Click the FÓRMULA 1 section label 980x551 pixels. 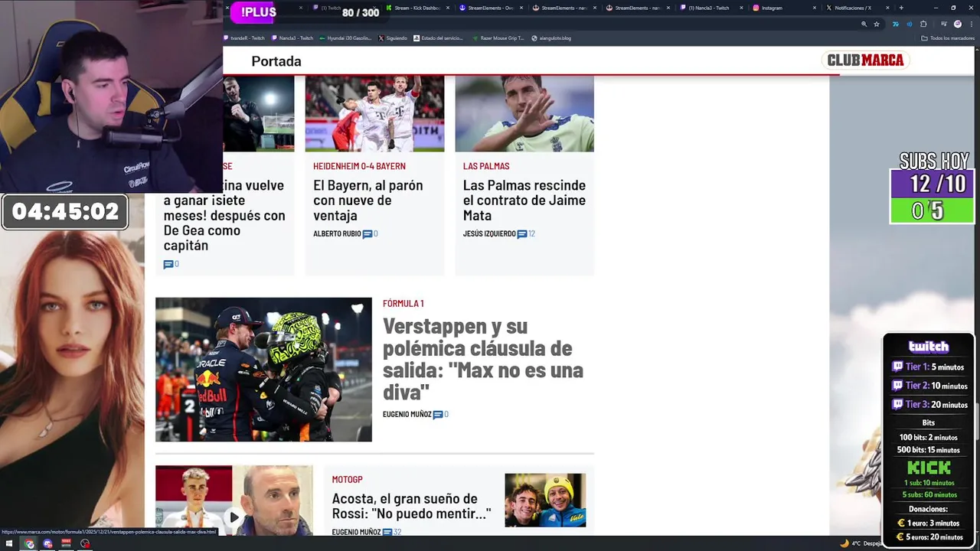click(403, 304)
